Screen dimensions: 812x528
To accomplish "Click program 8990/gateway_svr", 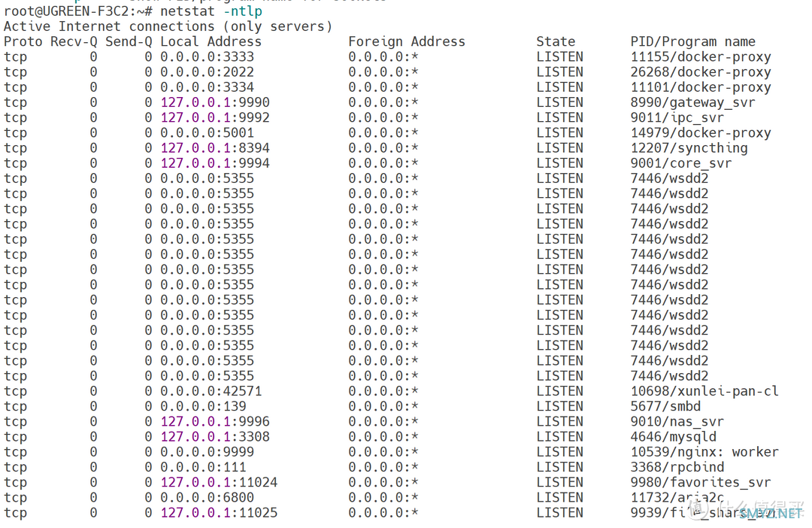I will point(693,102).
